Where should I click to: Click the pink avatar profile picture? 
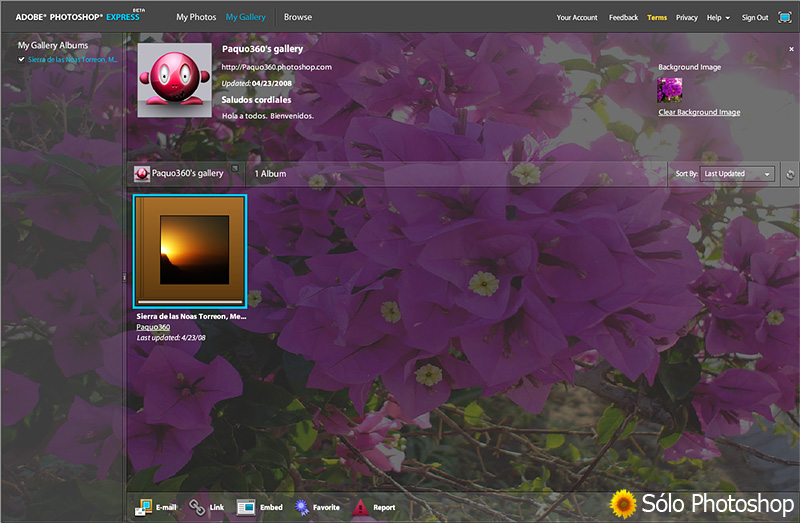click(x=174, y=81)
